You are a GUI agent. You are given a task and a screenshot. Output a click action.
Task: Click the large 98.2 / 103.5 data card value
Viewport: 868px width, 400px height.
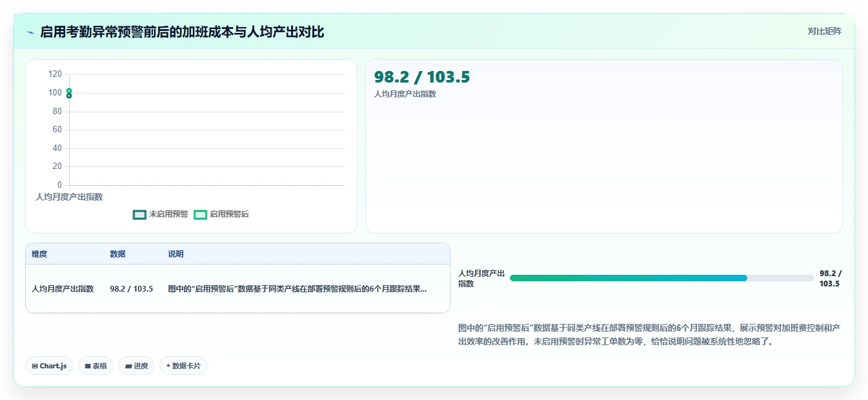click(x=422, y=77)
